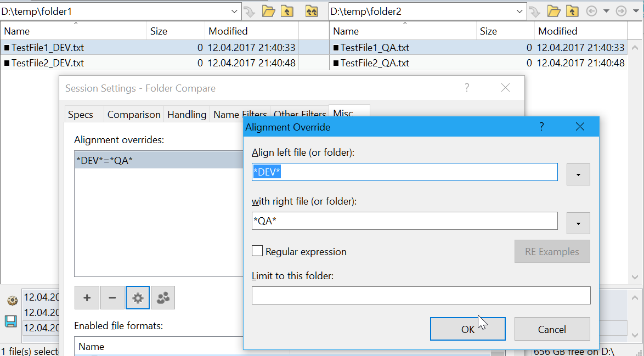Click the up both sides icon
The image size is (644, 356).
tap(312, 11)
